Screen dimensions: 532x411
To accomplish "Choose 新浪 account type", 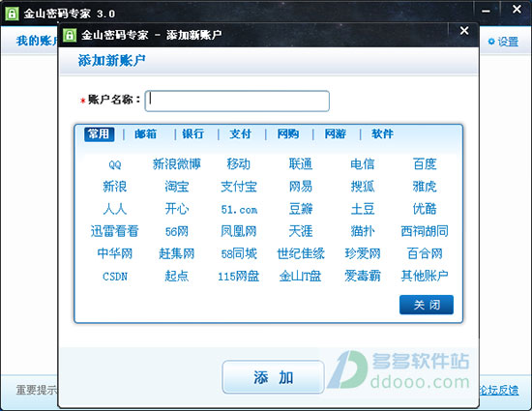I will [x=115, y=187].
